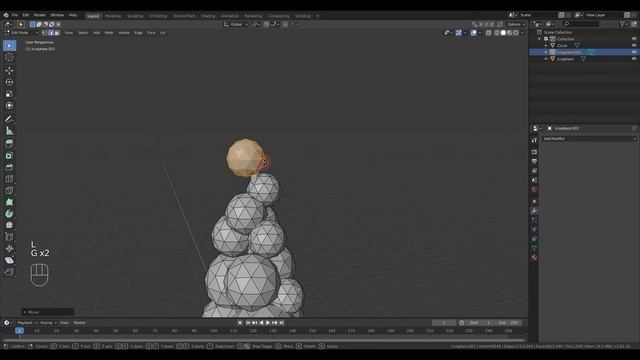Open the Window menu
The height and width of the screenshot is (360, 640).
click(x=57, y=15)
